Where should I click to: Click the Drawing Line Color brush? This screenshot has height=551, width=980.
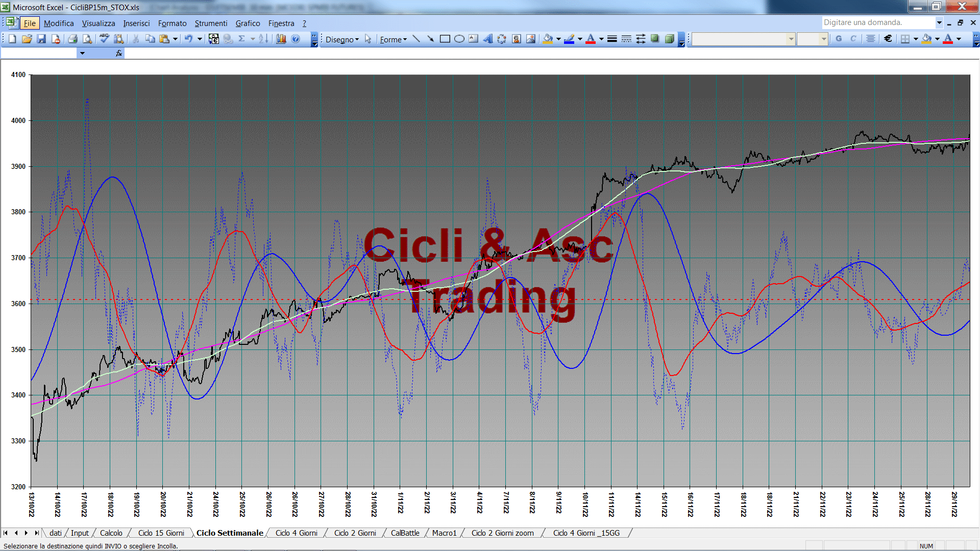click(570, 39)
